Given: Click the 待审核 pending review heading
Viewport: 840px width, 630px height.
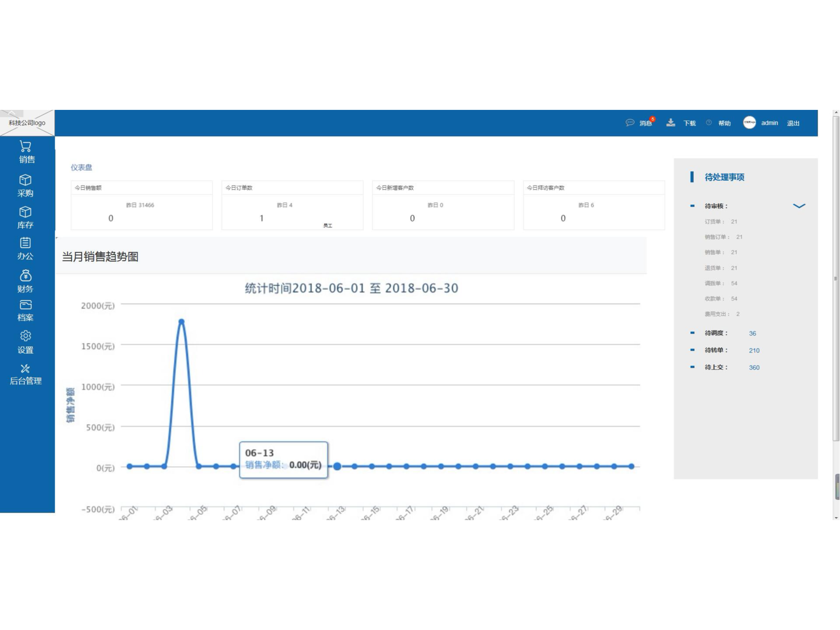Looking at the screenshot, I should point(716,206).
